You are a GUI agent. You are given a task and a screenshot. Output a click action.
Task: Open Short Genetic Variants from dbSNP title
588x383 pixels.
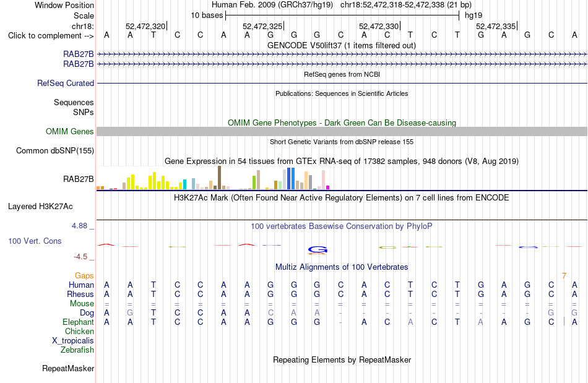tap(342, 142)
